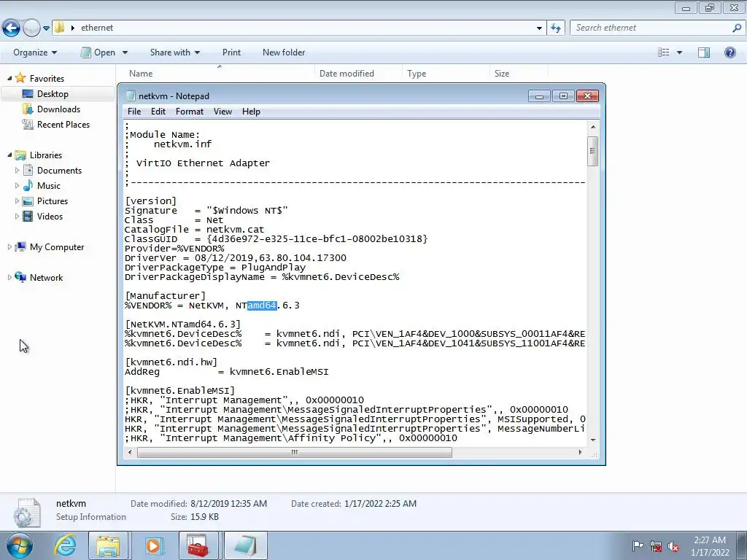
Task: Click the Network icon in sidebar
Action: click(20, 277)
